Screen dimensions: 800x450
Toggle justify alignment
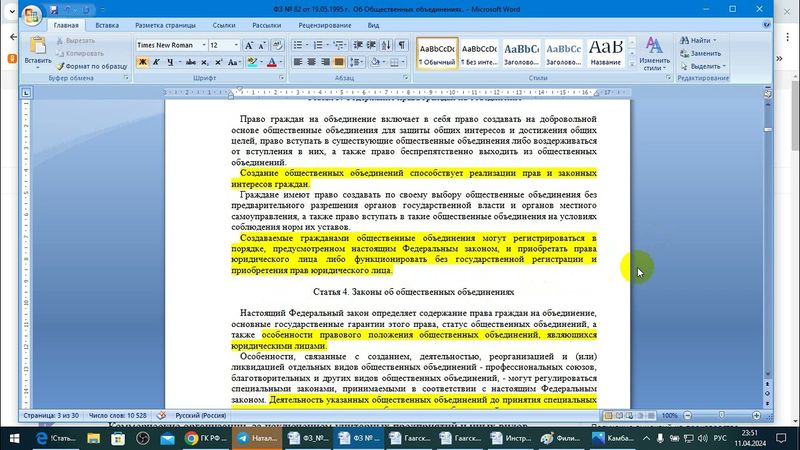(339, 62)
